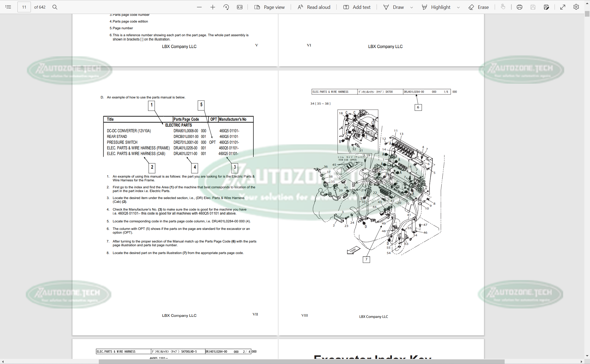Start Read aloud
The image size is (590, 364).
314,7
